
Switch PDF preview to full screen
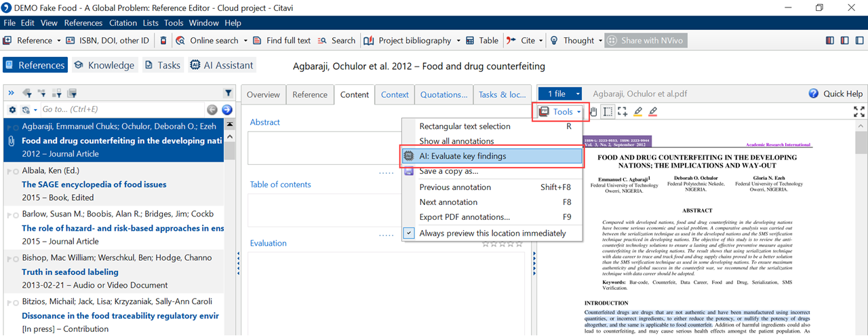(x=859, y=112)
